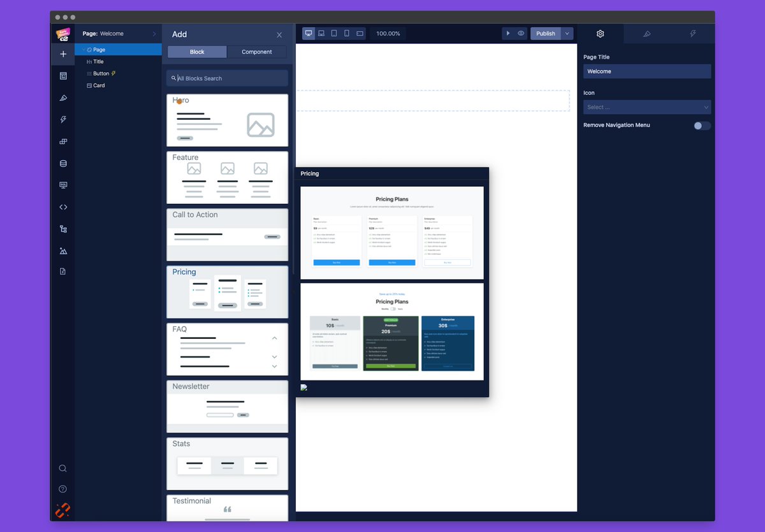Toggle the eye preview icon in top toolbar
Screen dimensions: 765x532
tap(521, 33)
